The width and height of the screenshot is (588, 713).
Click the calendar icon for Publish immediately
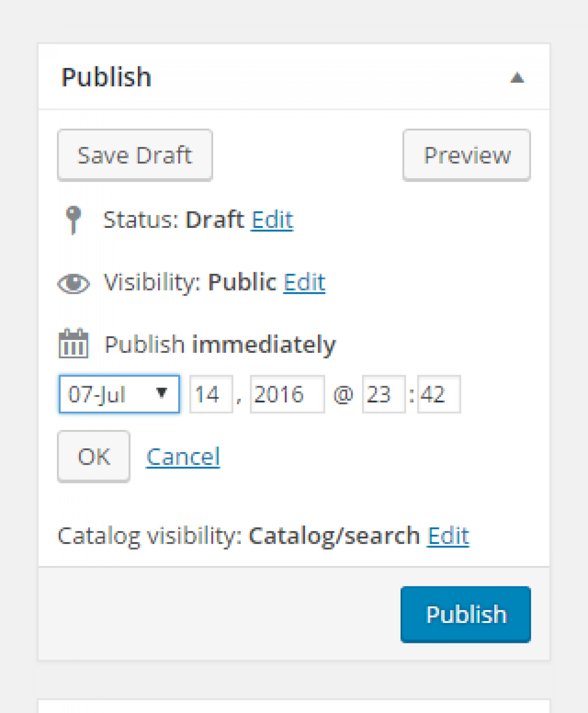pos(73,344)
